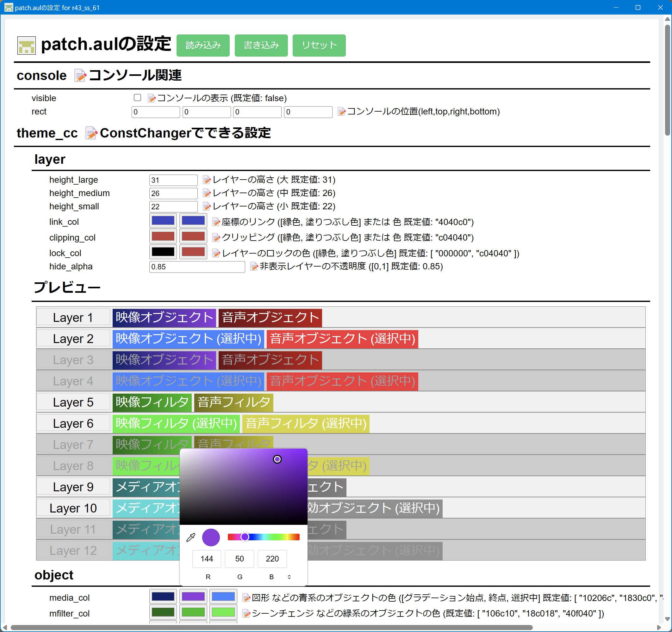Click the note icon beside コンソールの表示
Screen dimensions: 672x632
point(152,98)
